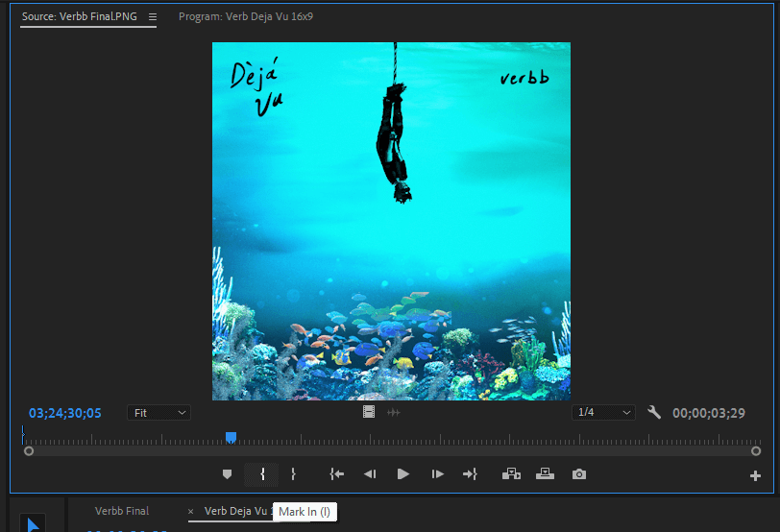This screenshot has height=532, width=780.
Task: Open the 1/4 playback resolution dropdown
Action: 603,412
